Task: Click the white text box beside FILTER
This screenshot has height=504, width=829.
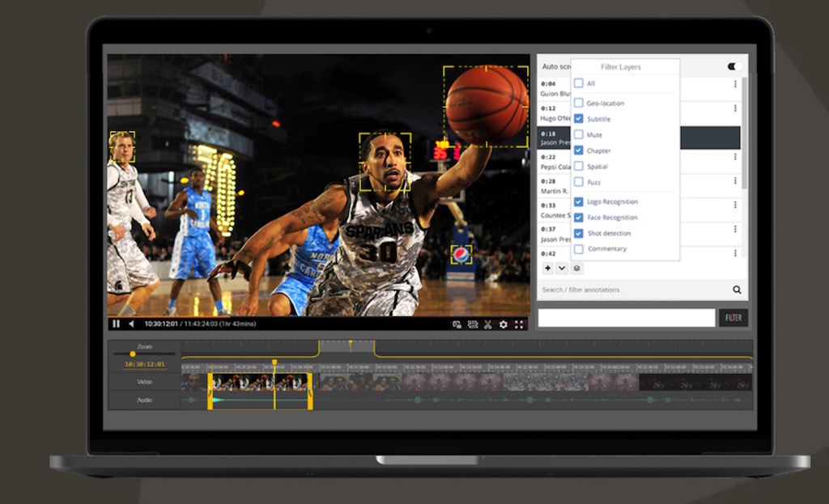Action: [x=627, y=318]
